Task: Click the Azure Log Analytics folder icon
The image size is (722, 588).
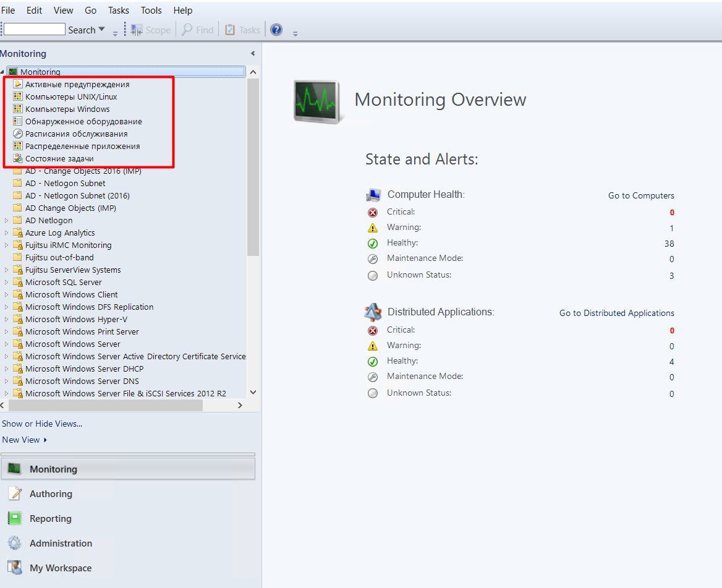Action: click(x=18, y=232)
